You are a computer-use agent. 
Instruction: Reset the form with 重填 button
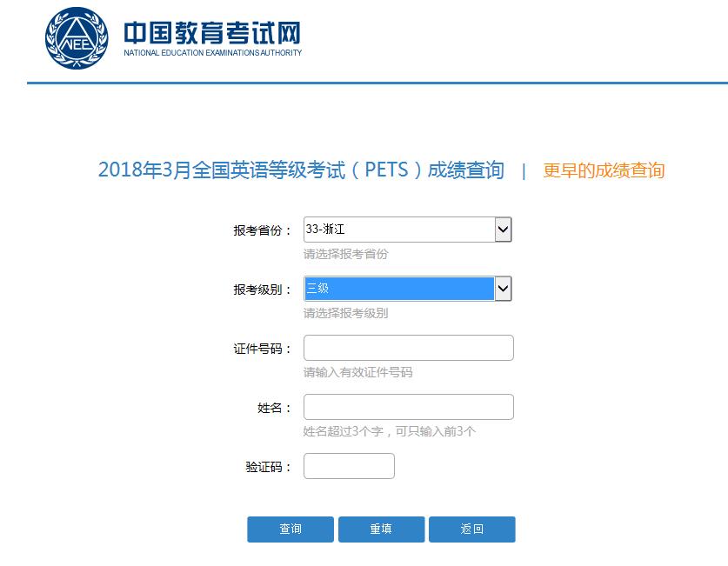381,529
